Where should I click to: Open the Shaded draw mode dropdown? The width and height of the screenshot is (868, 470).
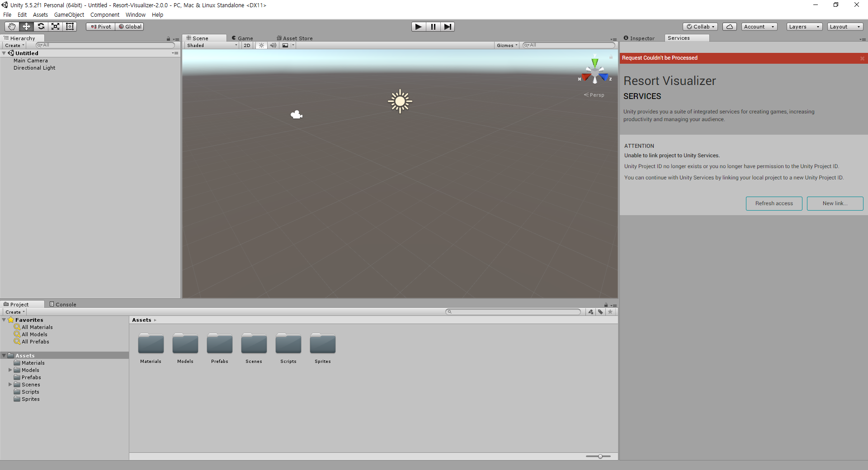click(x=212, y=45)
